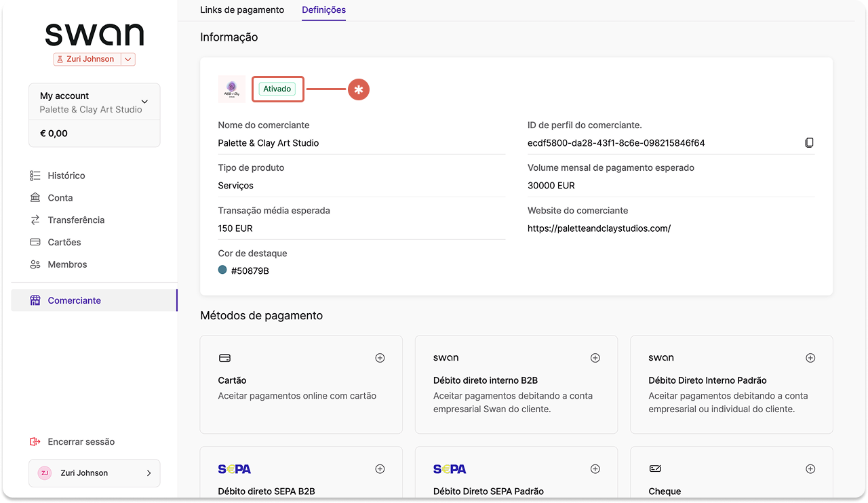868x503 pixels.
Task: Add the Cheque payment method
Action: click(x=810, y=469)
